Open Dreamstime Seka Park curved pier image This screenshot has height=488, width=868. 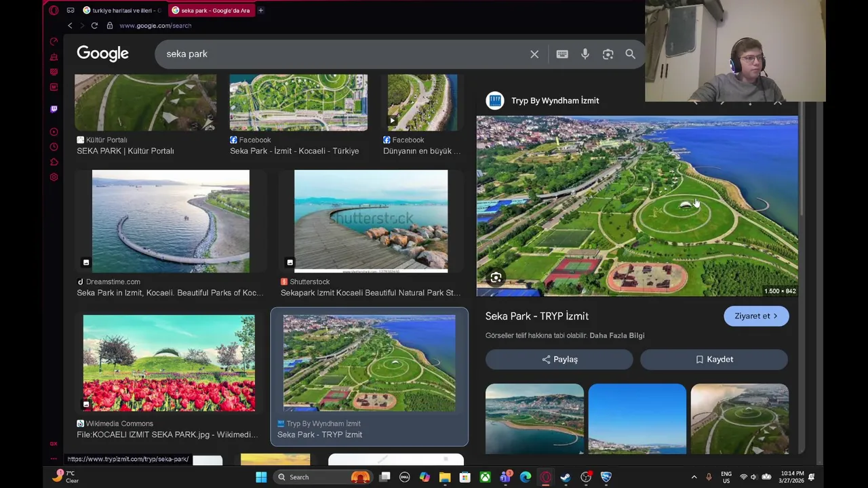pyautogui.click(x=171, y=222)
